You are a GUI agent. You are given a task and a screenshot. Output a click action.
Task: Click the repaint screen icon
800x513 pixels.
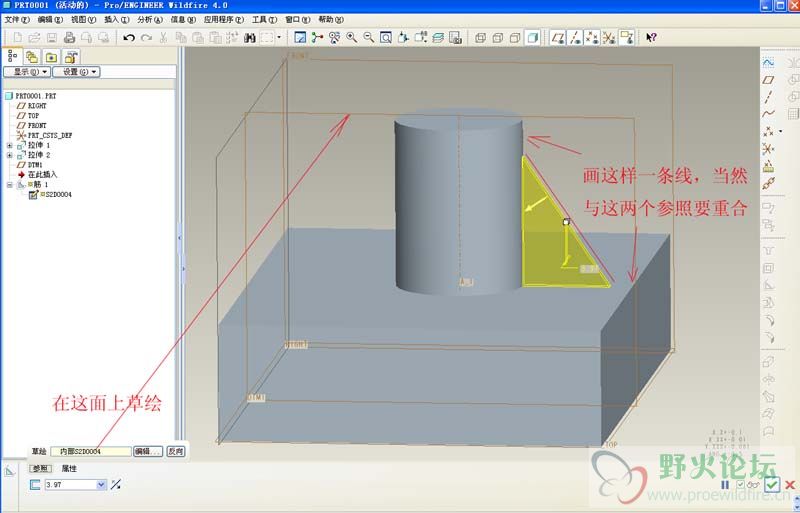tap(301, 37)
